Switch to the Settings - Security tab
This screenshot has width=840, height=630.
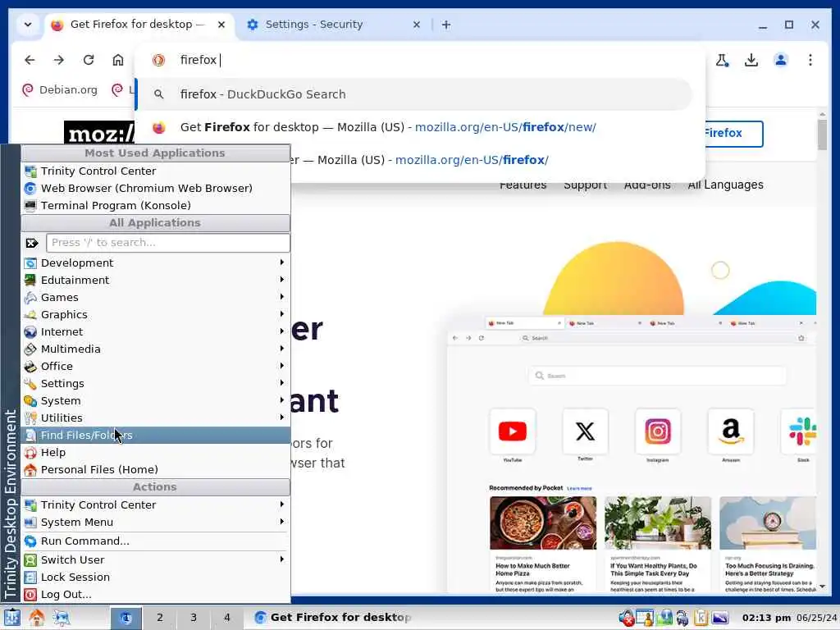(332, 25)
